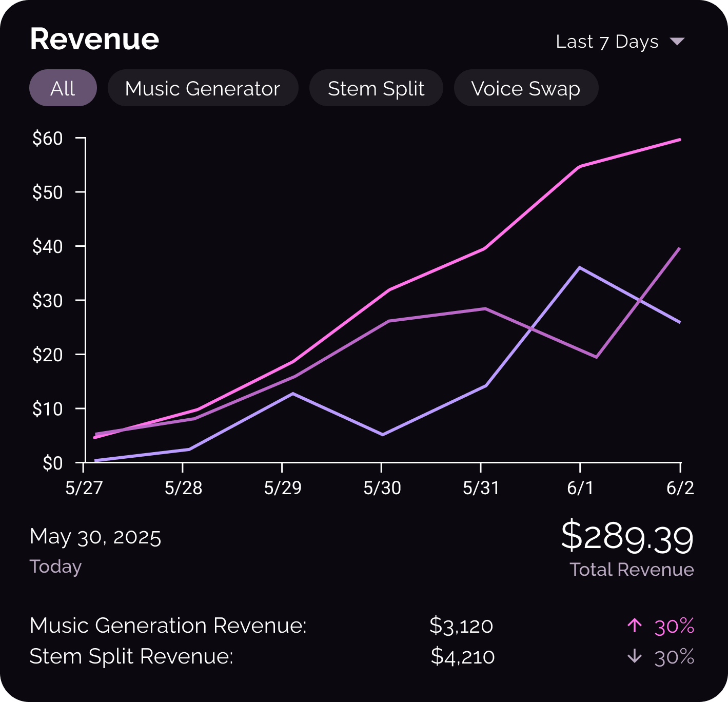The height and width of the screenshot is (702, 728).
Task: Select the All filter chip
Action: click(63, 88)
